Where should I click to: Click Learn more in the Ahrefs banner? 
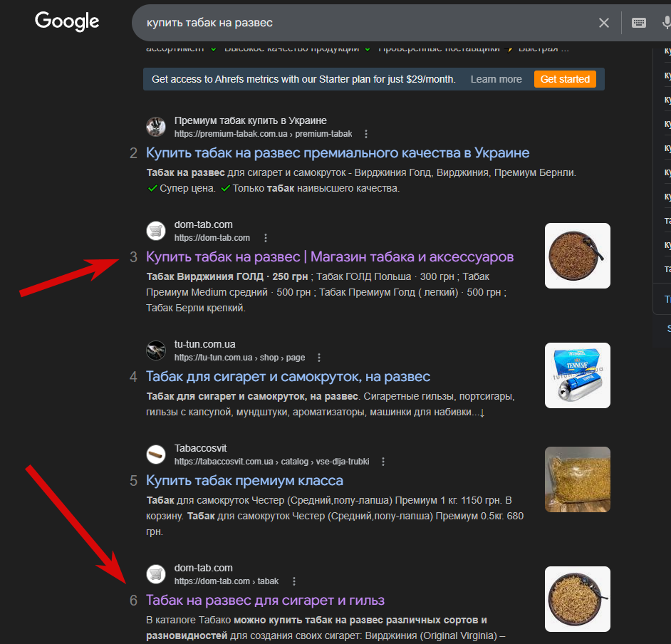pos(496,79)
